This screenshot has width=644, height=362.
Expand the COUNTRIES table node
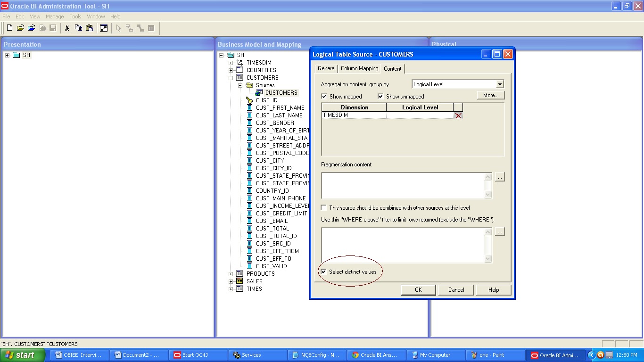[231, 70]
